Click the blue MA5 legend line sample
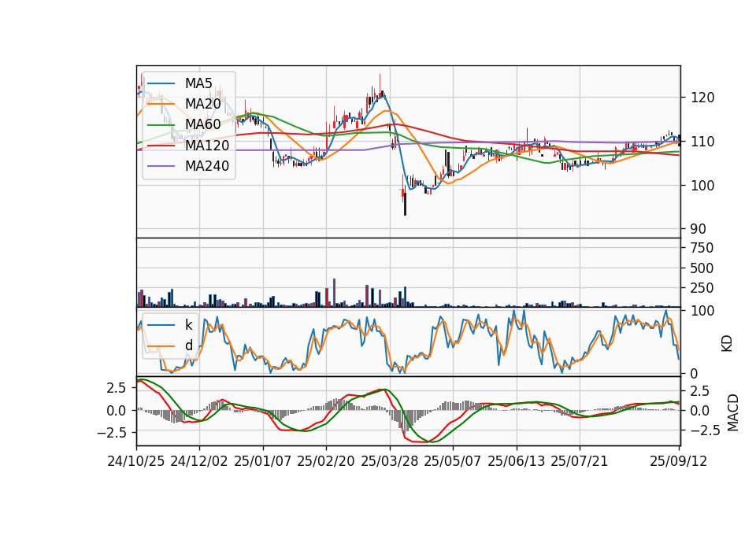The image size is (756, 543). coord(161,83)
